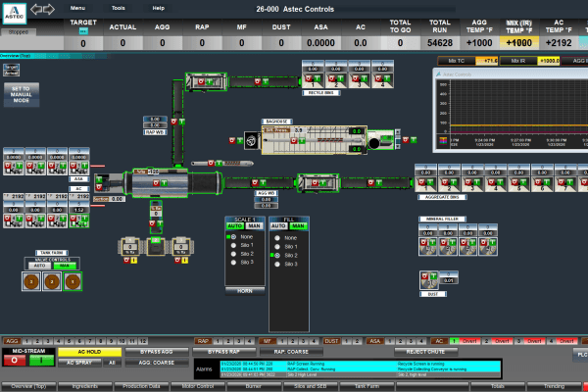This screenshot has width=588, height=392.
Task: Click the BYPASS RAP button
Action: [223, 352]
